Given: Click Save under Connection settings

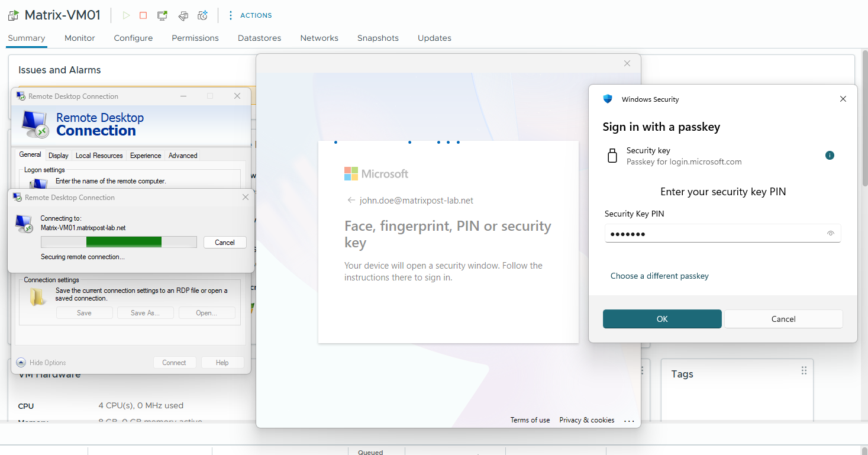Looking at the screenshot, I should 84,313.
